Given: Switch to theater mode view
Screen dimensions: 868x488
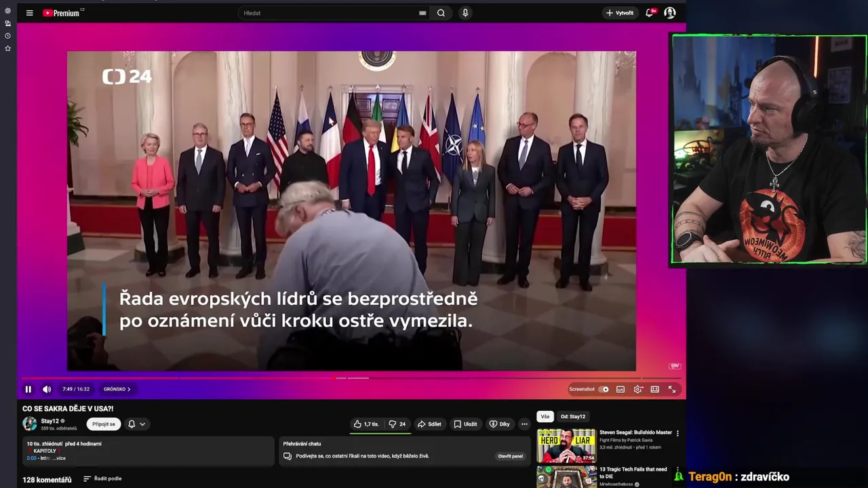Looking at the screenshot, I should [x=655, y=389].
